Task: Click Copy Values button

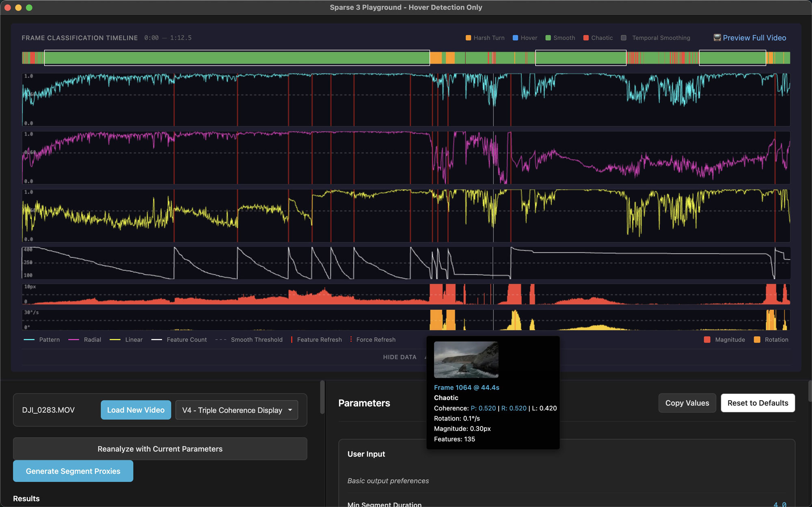Action: (x=687, y=403)
